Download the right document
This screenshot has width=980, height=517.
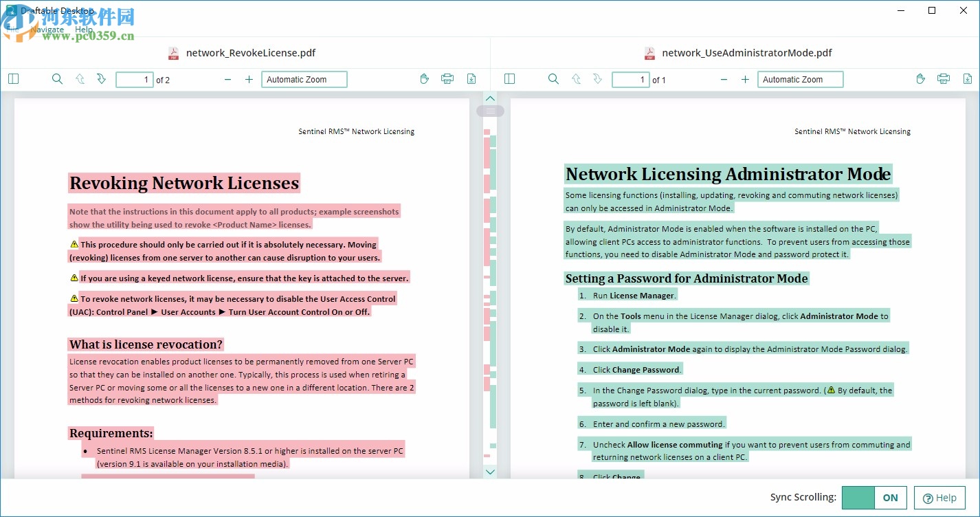click(x=968, y=79)
